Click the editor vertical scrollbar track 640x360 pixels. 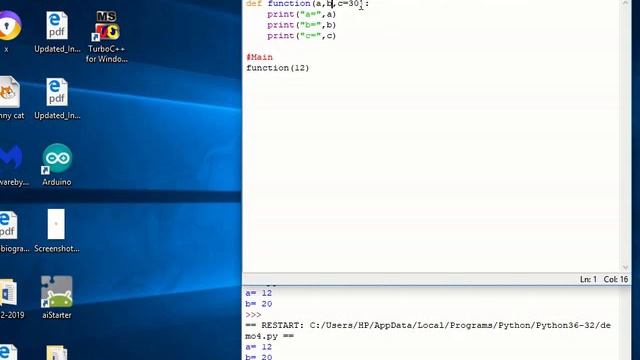pos(625,135)
